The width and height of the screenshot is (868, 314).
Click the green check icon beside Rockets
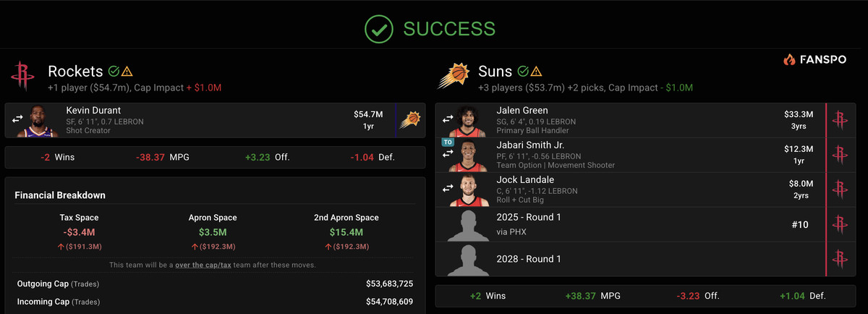(114, 72)
